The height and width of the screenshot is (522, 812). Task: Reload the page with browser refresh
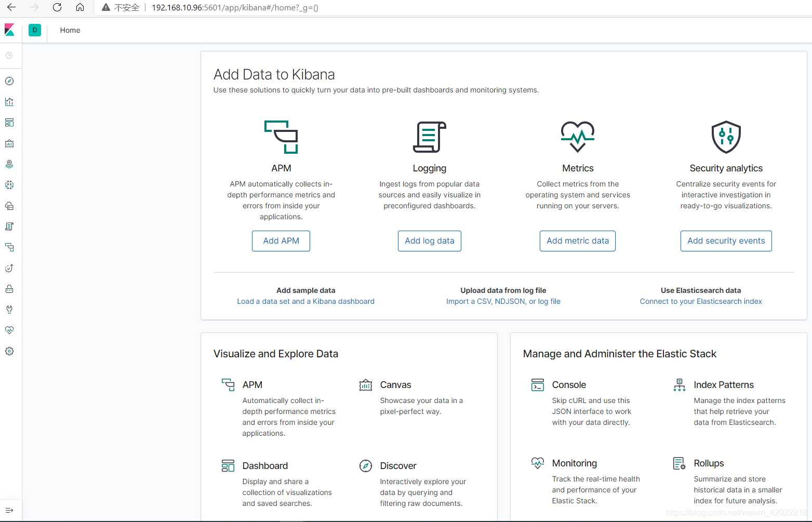pos(57,7)
